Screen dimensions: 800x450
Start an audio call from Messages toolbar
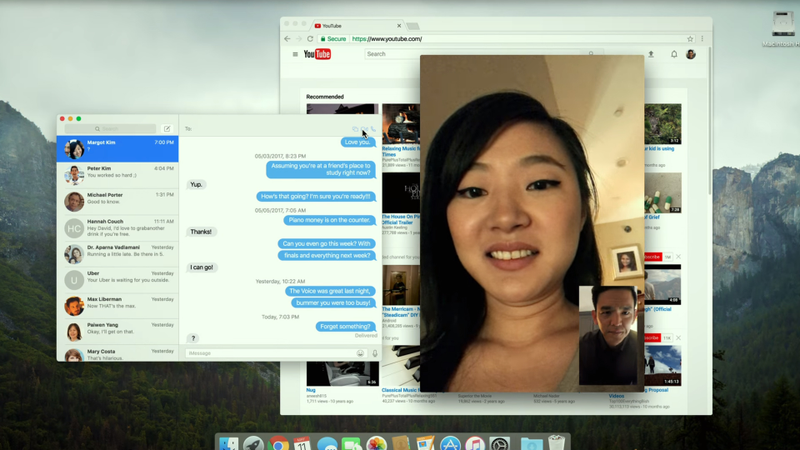373,129
